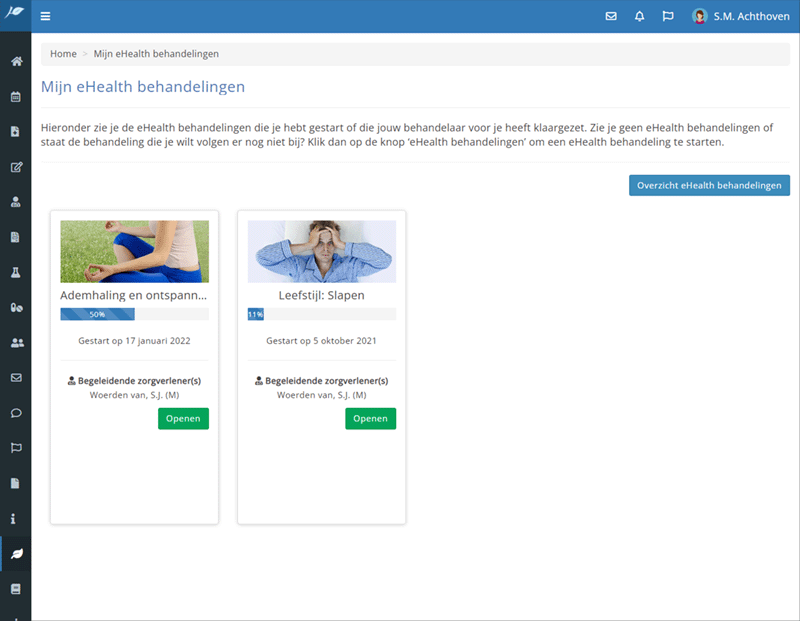The height and width of the screenshot is (621, 800).
Task: Open the calendar icon in sidebar
Action: coord(16,97)
